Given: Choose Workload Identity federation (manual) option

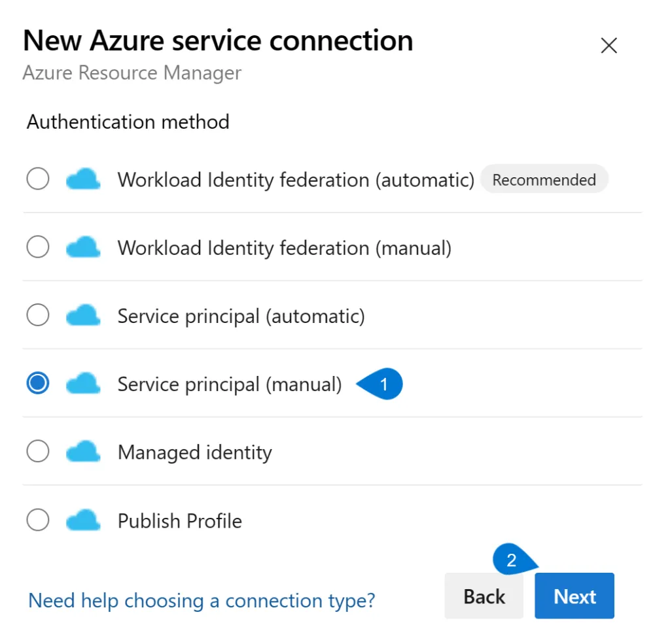Looking at the screenshot, I should click(x=37, y=247).
